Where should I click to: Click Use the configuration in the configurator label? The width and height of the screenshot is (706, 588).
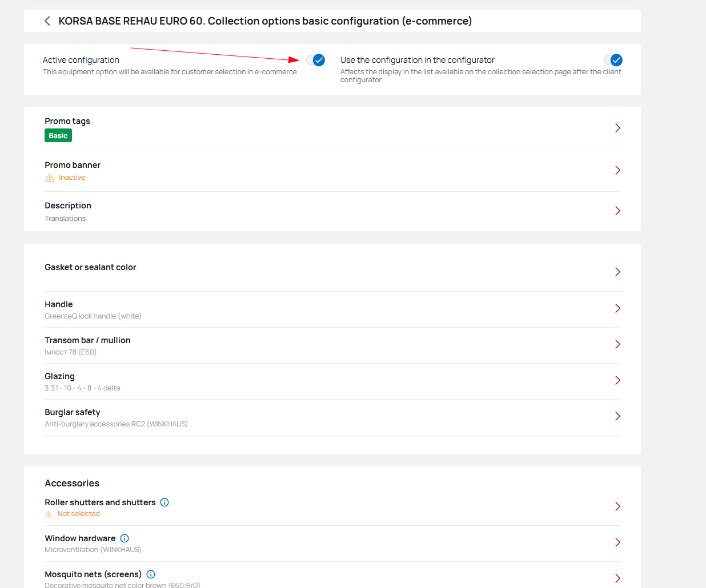tap(418, 60)
